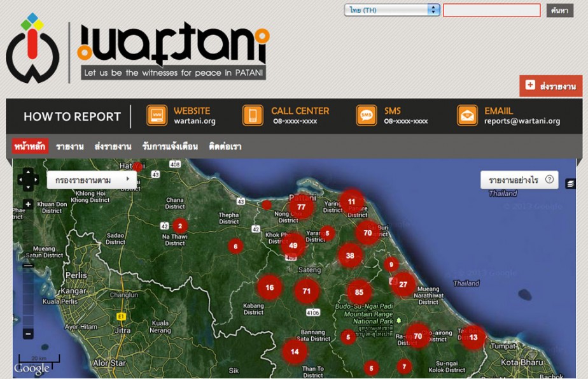Click the cluster marker labeled 7
This screenshot has width=588, height=379.
click(404, 366)
